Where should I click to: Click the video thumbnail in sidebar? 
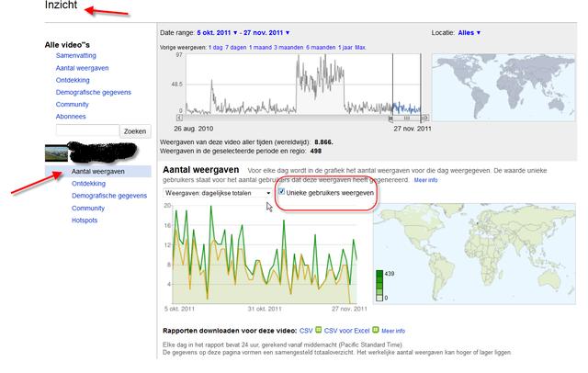(56, 153)
